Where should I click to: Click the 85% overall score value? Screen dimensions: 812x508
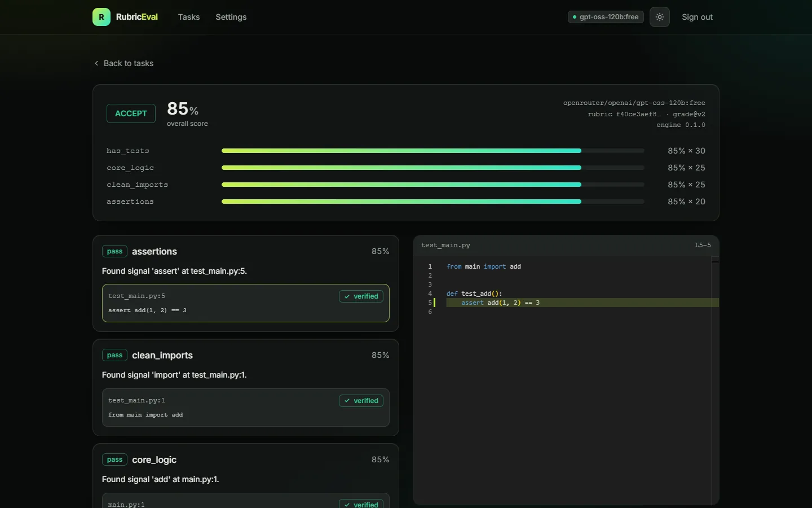182,108
